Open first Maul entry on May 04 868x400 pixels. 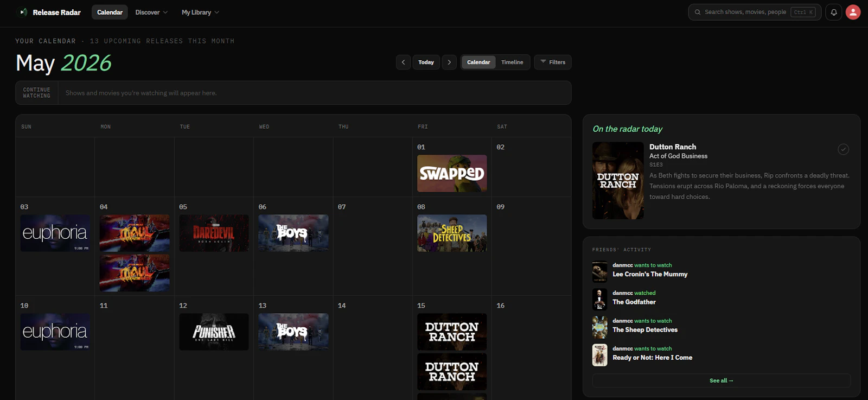tap(135, 233)
